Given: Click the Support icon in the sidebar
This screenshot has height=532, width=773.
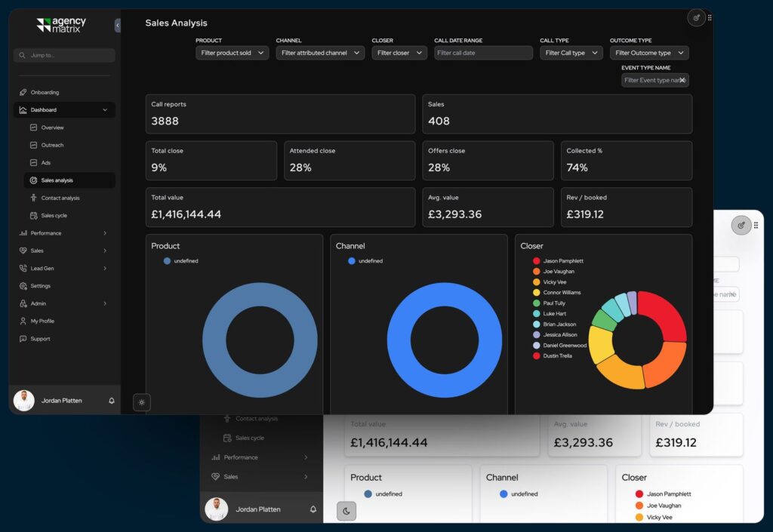Looking at the screenshot, I should pos(23,339).
